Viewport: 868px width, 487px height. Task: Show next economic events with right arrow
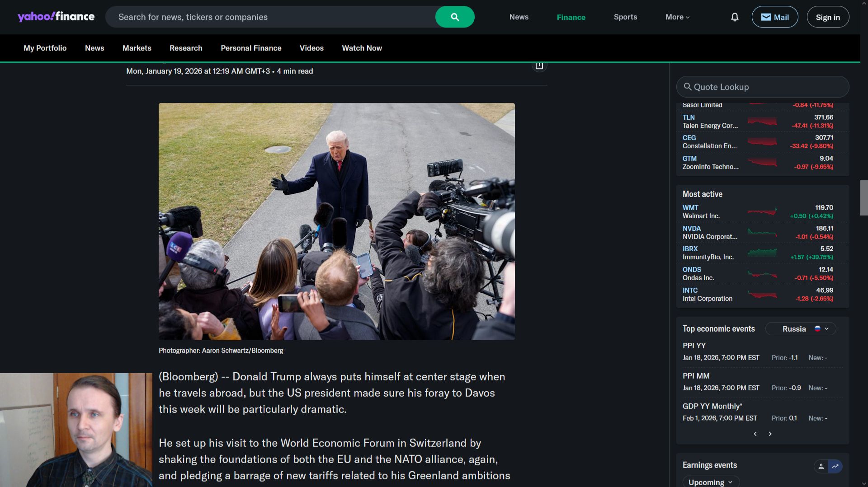[x=770, y=434]
